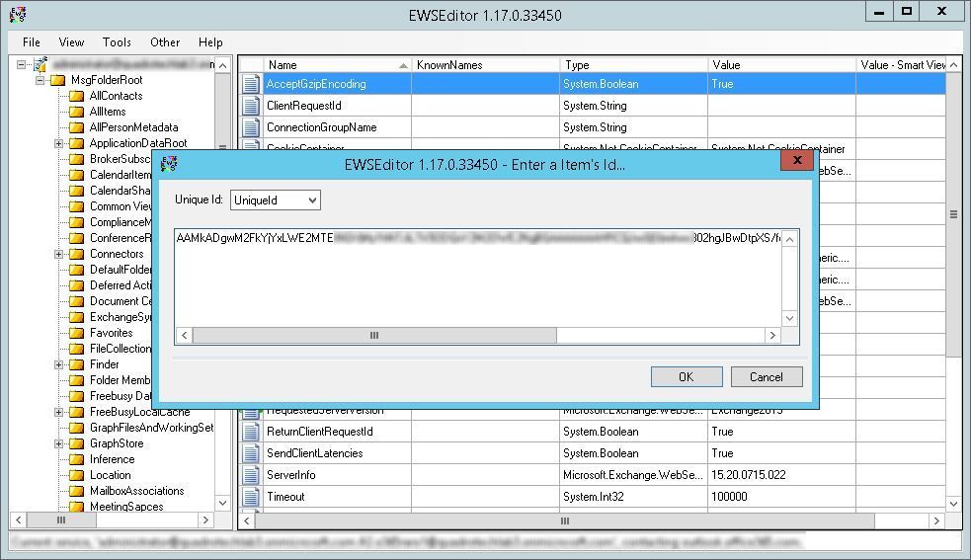971x560 pixels.
Task: Expand the ApplicationDataRoot folder
Action: (x=58, y=143)
